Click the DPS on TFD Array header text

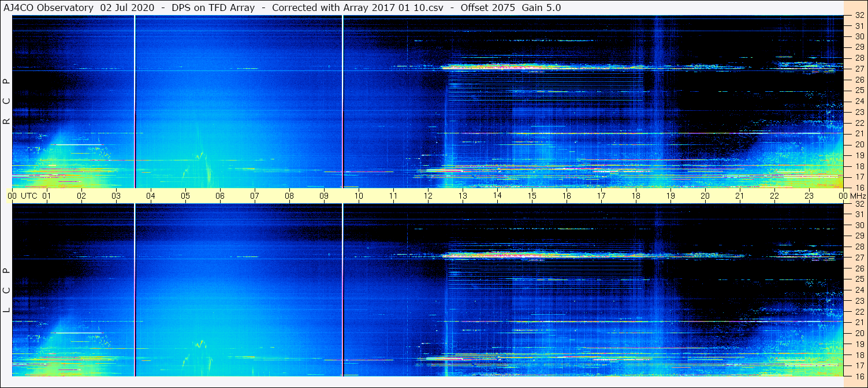(x=213, y=8)
